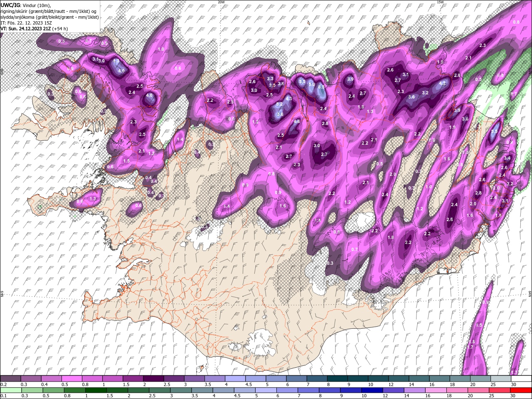The height and width of the screenshot is (399, 532).
Task: Pick the lower legend swatch labeled 2.5
Action: tap(160, 390)
